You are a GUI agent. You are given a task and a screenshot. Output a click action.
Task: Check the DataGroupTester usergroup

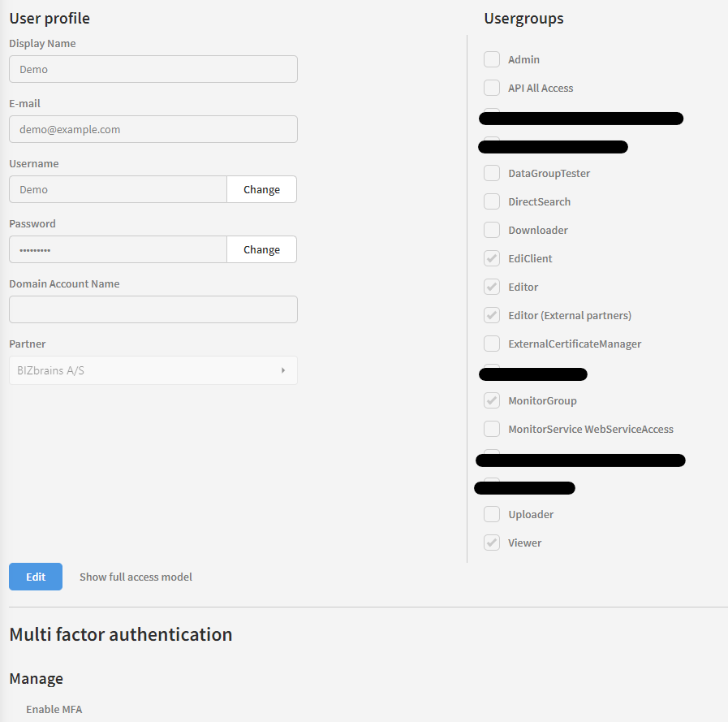pos(492,173)
